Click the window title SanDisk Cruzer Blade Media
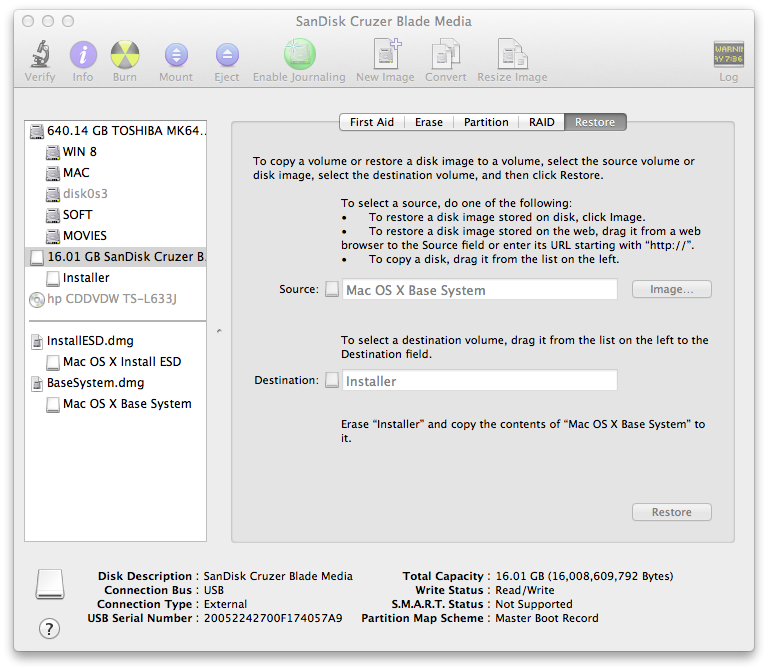This screenshot has width=768, height=671. (384, 21)
